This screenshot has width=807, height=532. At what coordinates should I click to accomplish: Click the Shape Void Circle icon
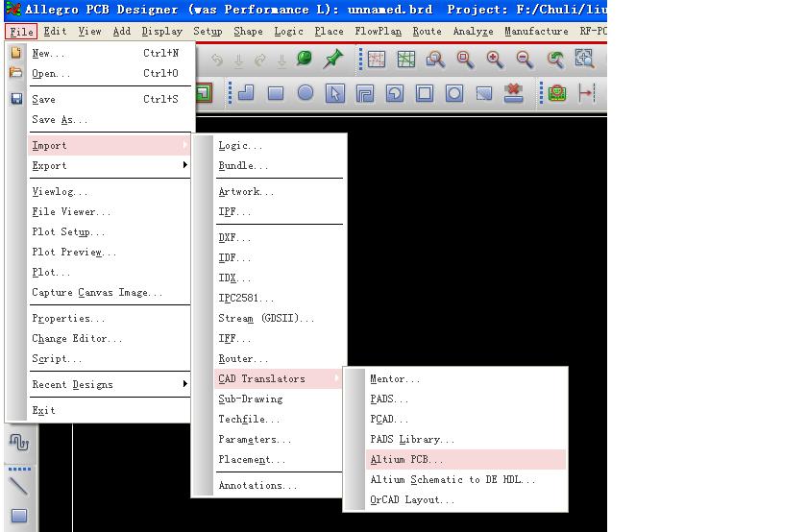coord(453,93)
